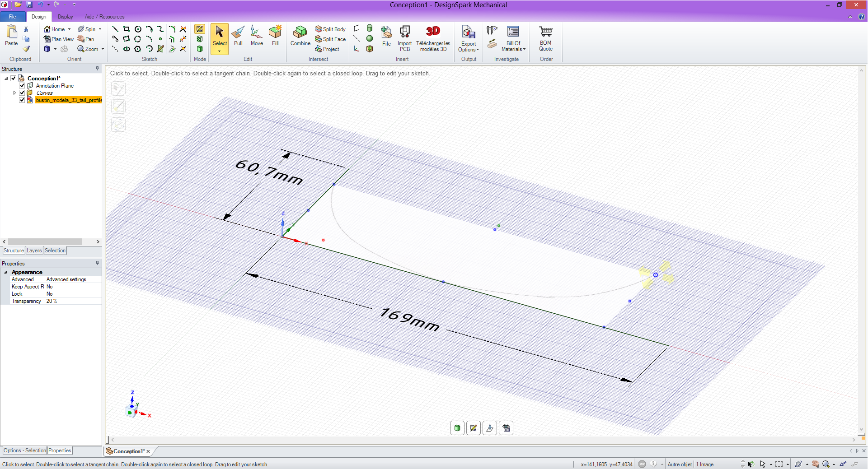Expand the Curves tree node
Image resolution: width=868 pixels, height=469 pixels.
click(14, 93)
